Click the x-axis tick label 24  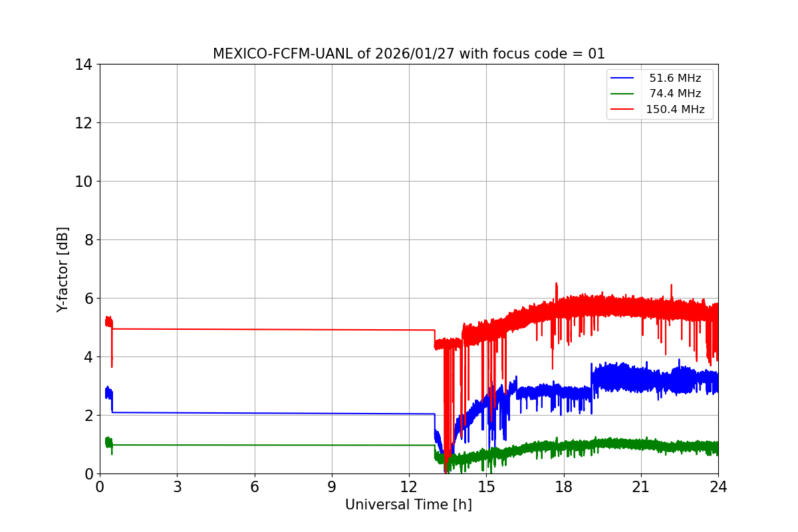pos(718,487)
